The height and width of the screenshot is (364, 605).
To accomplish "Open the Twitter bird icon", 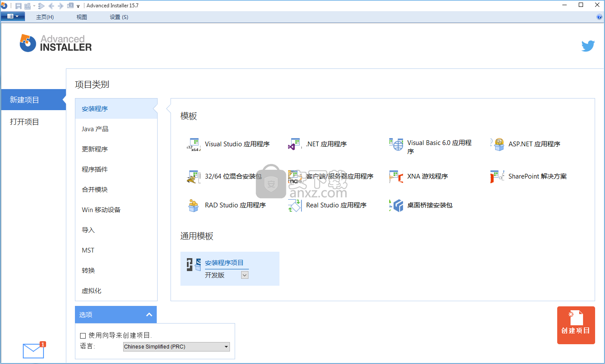I will pos(588,46).
